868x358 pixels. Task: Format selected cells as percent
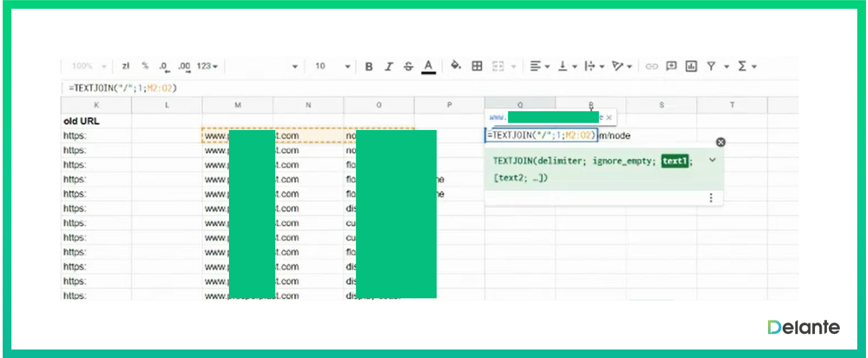click(144, 66)
